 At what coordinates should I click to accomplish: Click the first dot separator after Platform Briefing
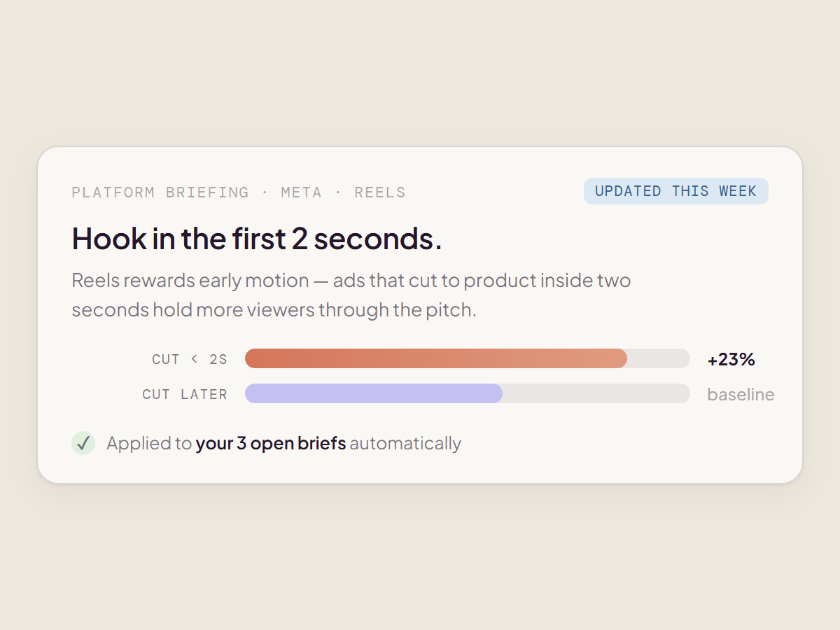pyautogui.click(x=265, y=192)
